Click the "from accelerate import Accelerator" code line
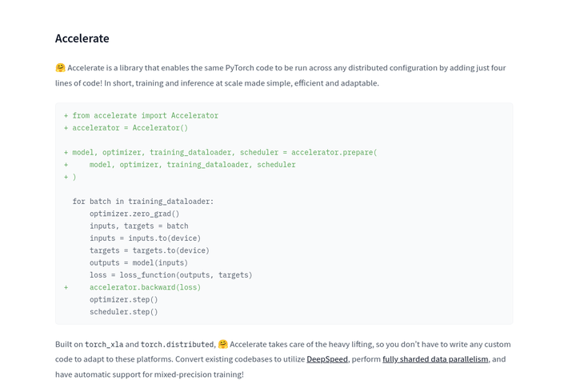The image size is (576, 392). point(145,116)
